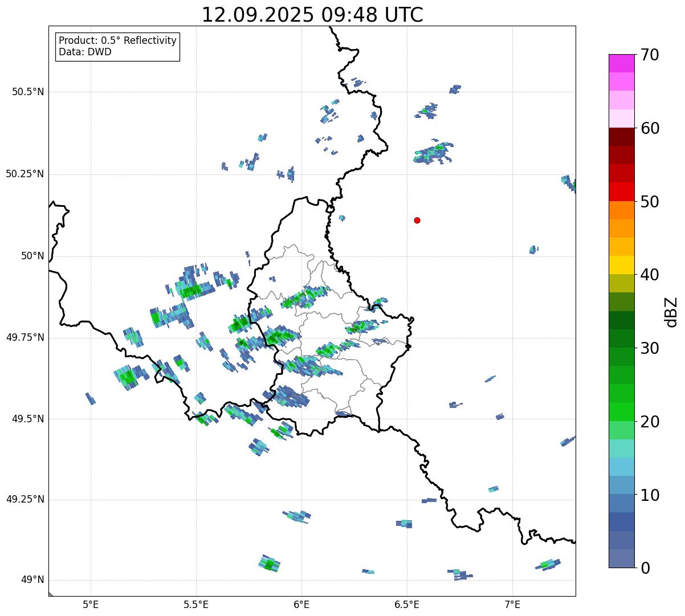
Task: Click the magenta top colorbar segment
Action: tap(621, 63)
